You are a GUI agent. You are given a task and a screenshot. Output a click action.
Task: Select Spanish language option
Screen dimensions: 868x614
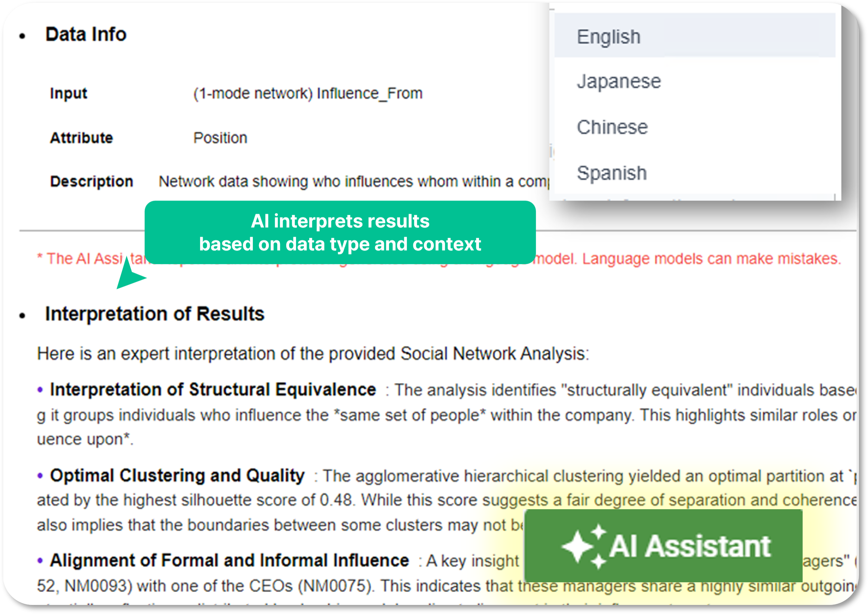pos(694,173)
